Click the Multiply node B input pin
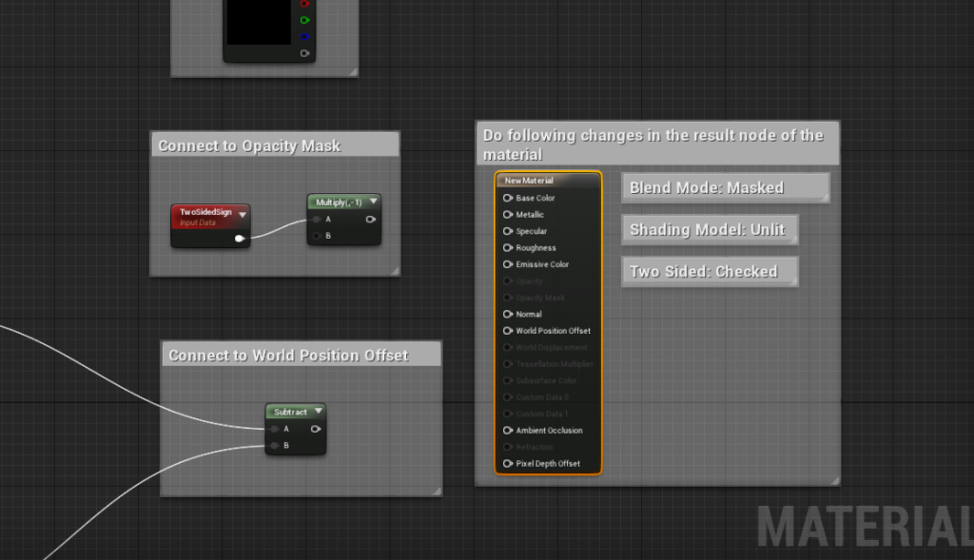Screen dimensions: 974x560 [317, 236]
